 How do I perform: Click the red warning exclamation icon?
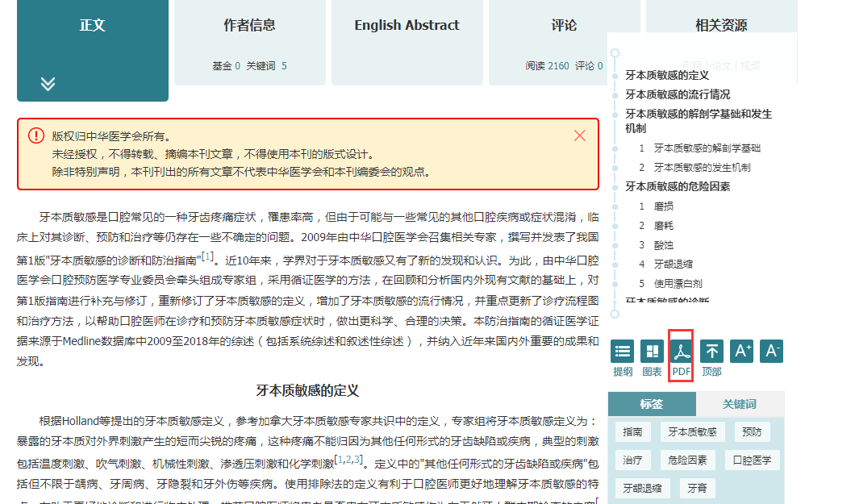[x=36, y=135]
